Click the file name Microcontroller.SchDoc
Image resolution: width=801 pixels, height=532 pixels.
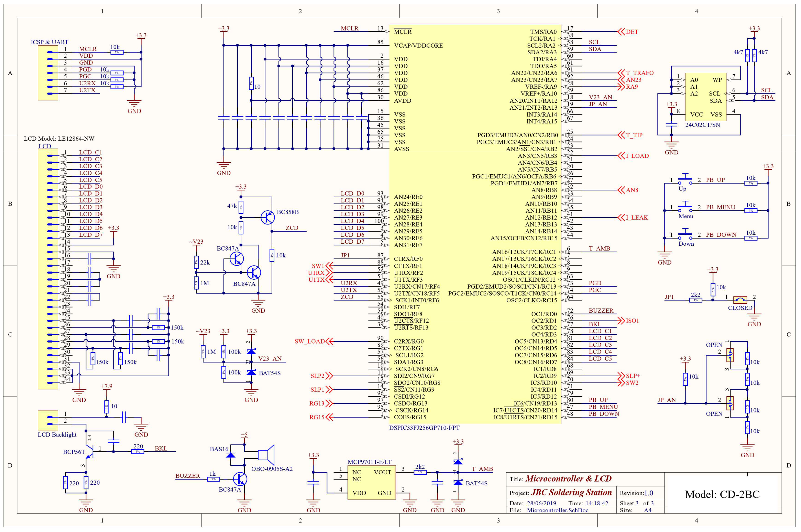point(557,510)
